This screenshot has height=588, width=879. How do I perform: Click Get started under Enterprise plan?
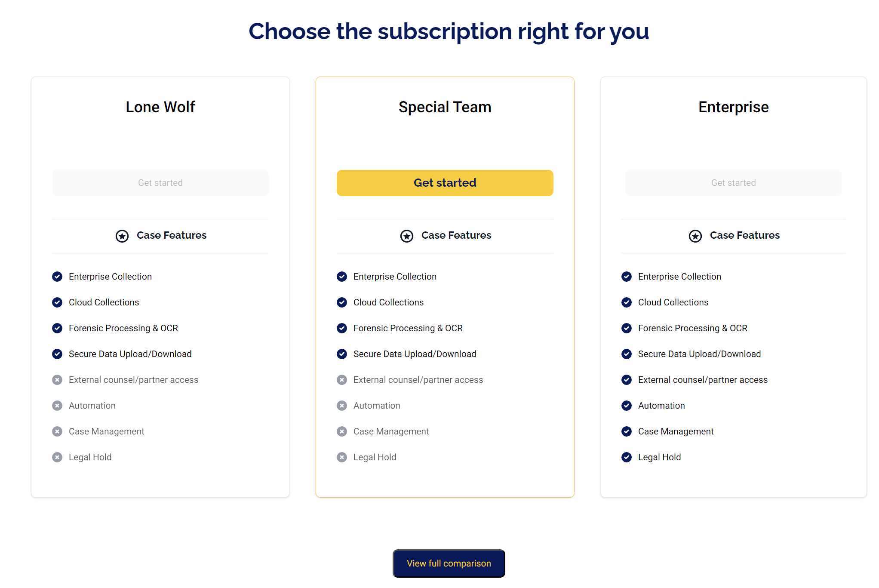tap(734, 183)
